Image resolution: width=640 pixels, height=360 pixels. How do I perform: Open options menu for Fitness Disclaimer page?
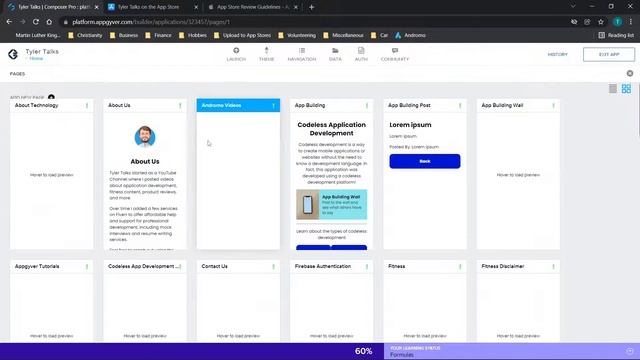[553, 267]
